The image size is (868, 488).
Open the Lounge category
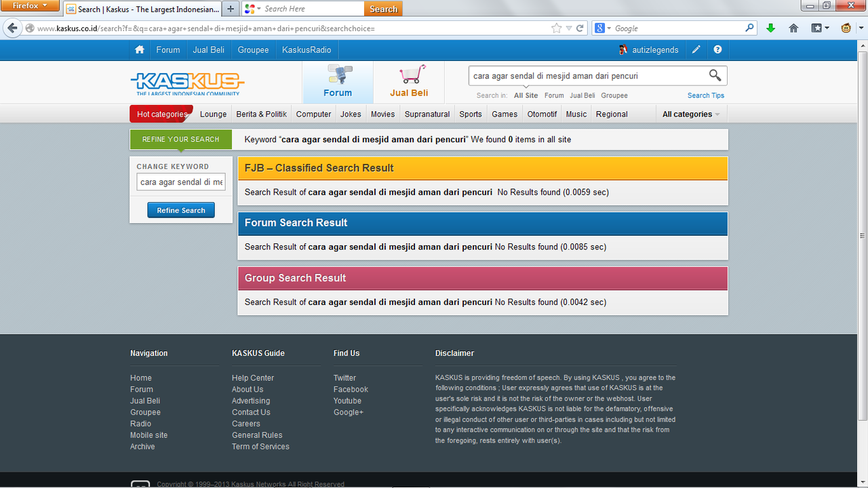(213, 114)
